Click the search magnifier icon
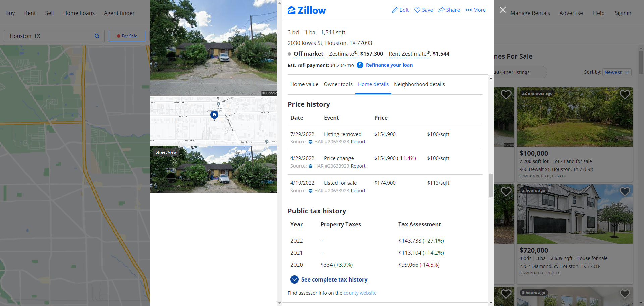The height and width of the screenshot is (306, 644). pos(97,36)
